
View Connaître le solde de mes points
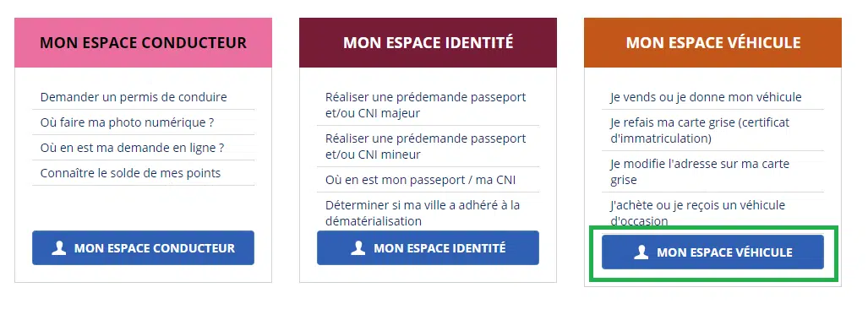(131, 173)
